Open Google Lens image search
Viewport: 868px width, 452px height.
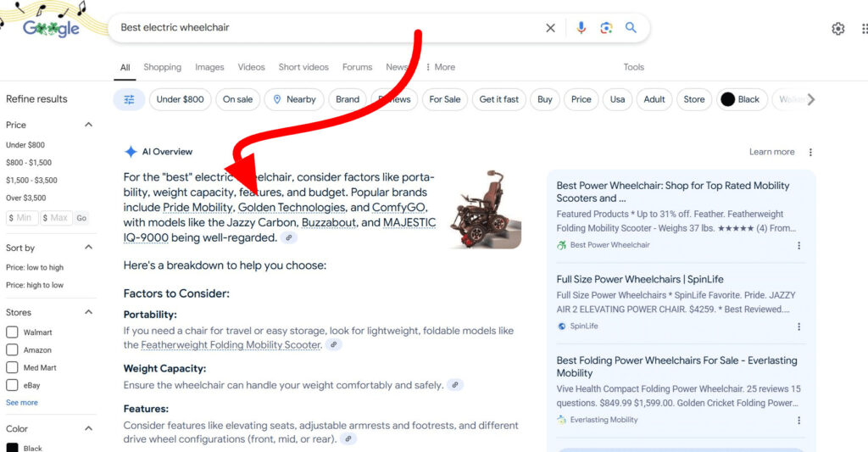coord(606,28)
